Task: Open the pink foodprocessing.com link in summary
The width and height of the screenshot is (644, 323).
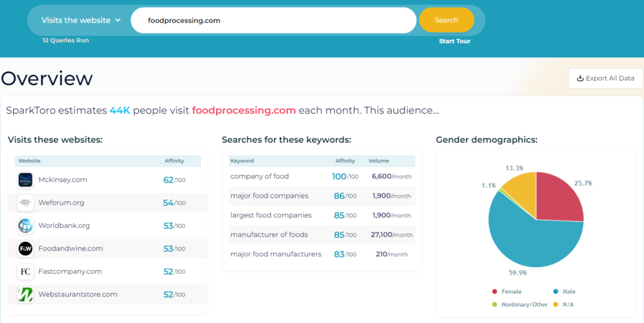Action: [x=244, y=111]
